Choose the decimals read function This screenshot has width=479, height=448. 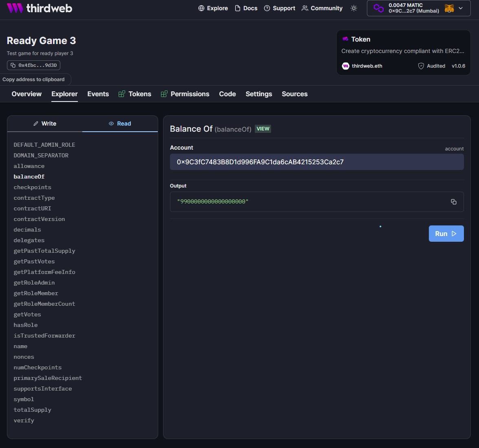27,230
